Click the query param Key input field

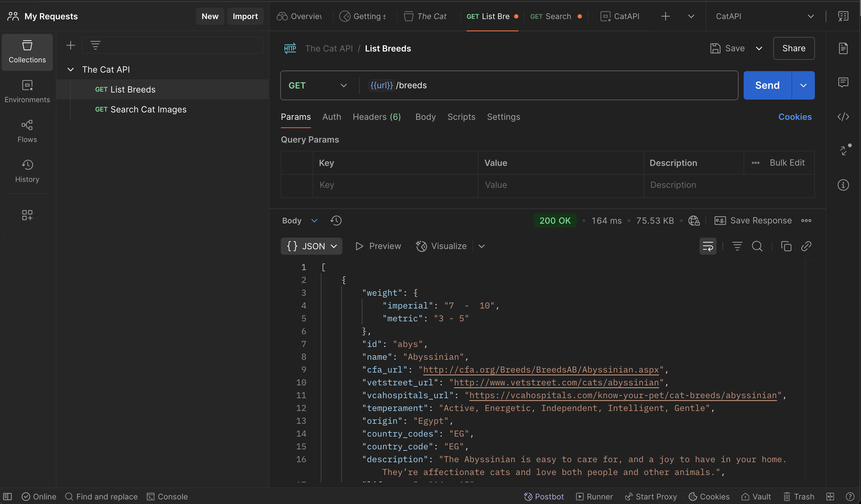click(x=395, y=185)
